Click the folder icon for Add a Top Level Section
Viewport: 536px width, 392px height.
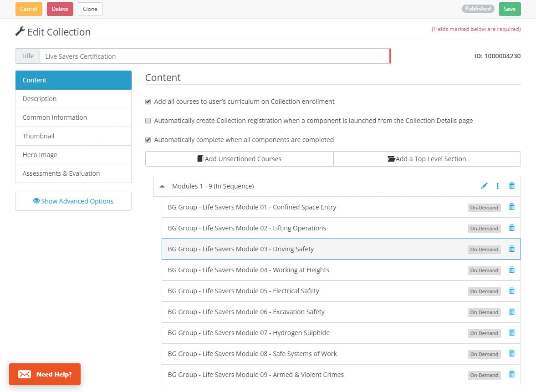click(x=393, y=158)
